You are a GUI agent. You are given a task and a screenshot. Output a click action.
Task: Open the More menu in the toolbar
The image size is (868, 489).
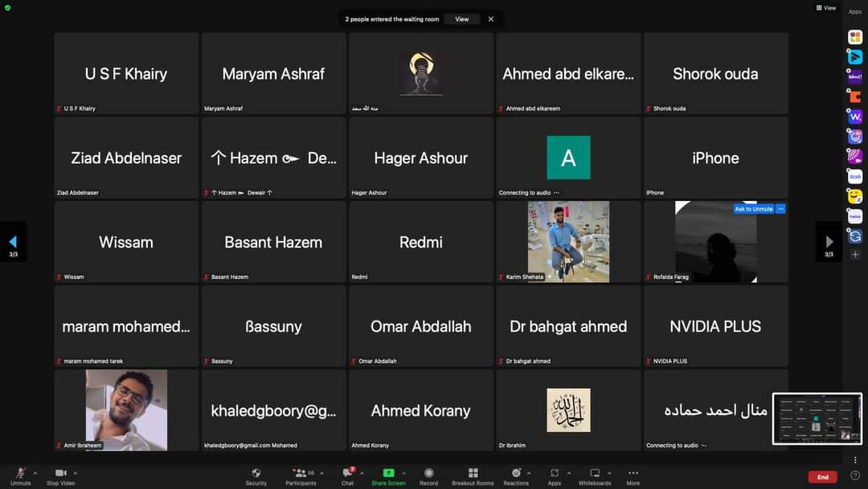coord(633,475)
